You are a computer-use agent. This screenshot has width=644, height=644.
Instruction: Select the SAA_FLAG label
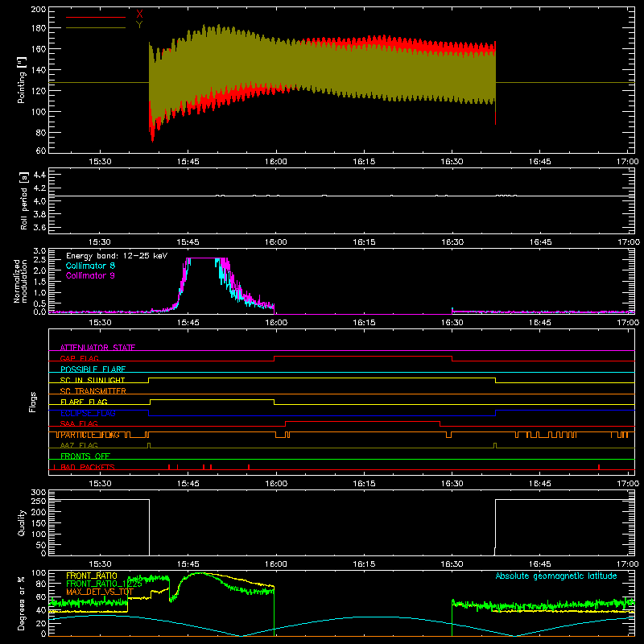click(79, 423)
